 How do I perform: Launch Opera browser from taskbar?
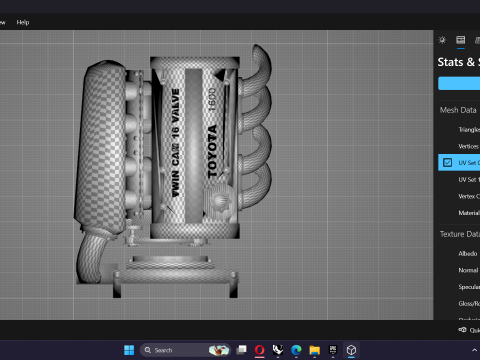[x=260, y=350]
